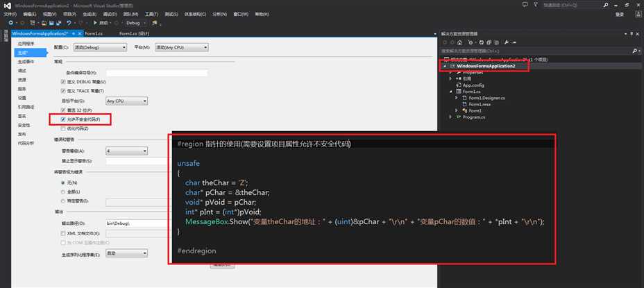
Task: Open the Debug configuration dropdown in toolbar
Action: tap(135, 23)
